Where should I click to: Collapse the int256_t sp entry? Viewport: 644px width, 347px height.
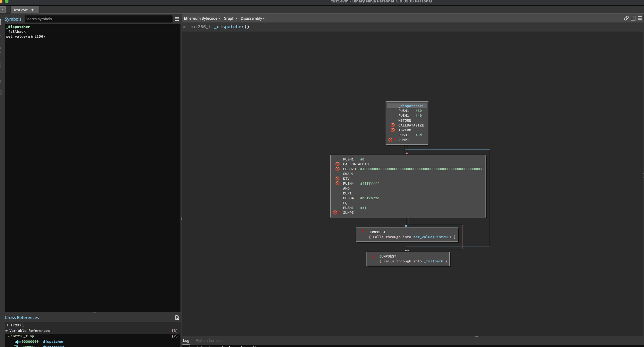[9, 336]
